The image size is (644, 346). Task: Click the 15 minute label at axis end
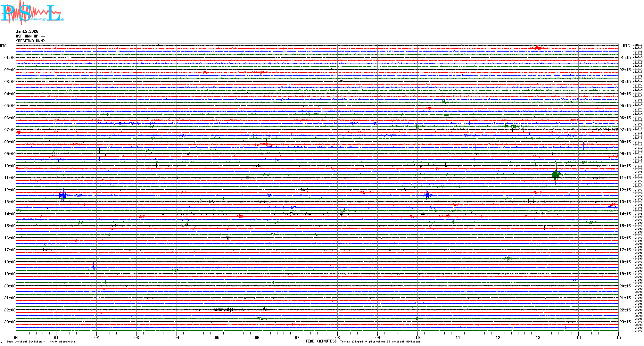pyautogui.click(x=618, y=338)
